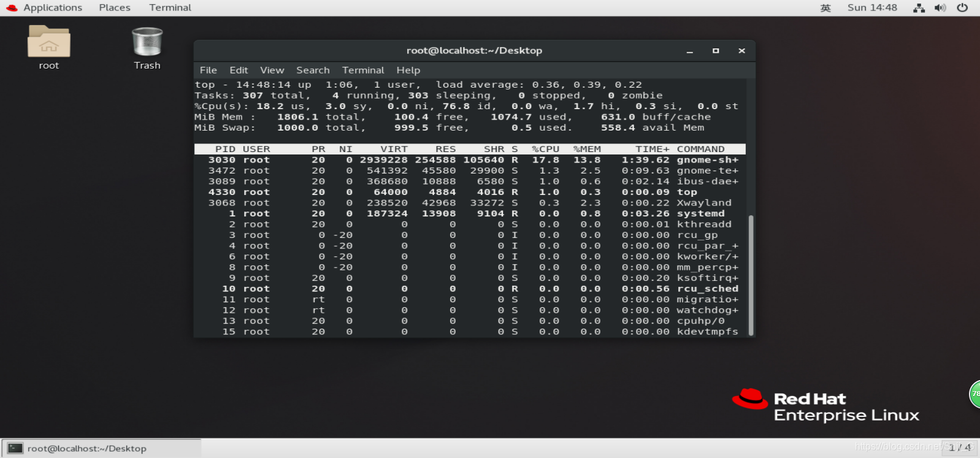Click the load average values
This screenshot has width=980, height=458.
(587, 85)
